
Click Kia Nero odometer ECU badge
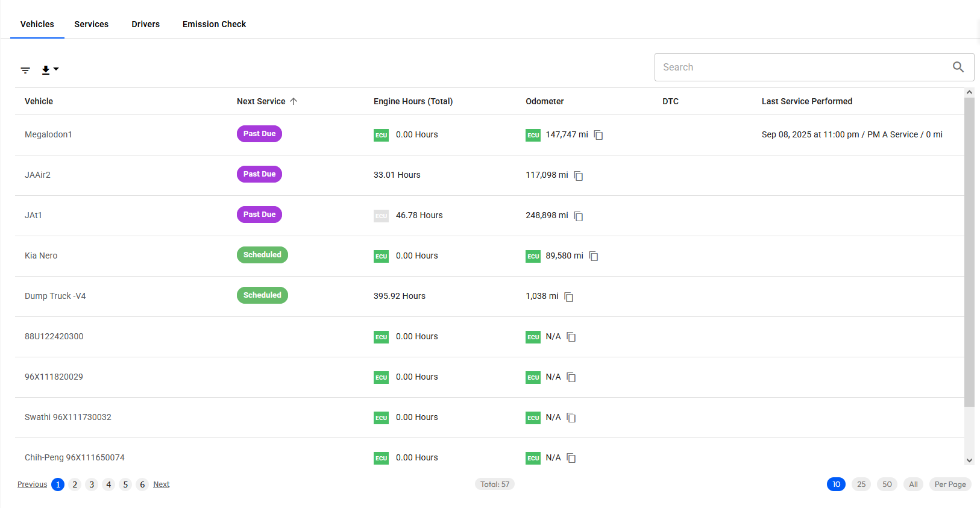[533, 256]
